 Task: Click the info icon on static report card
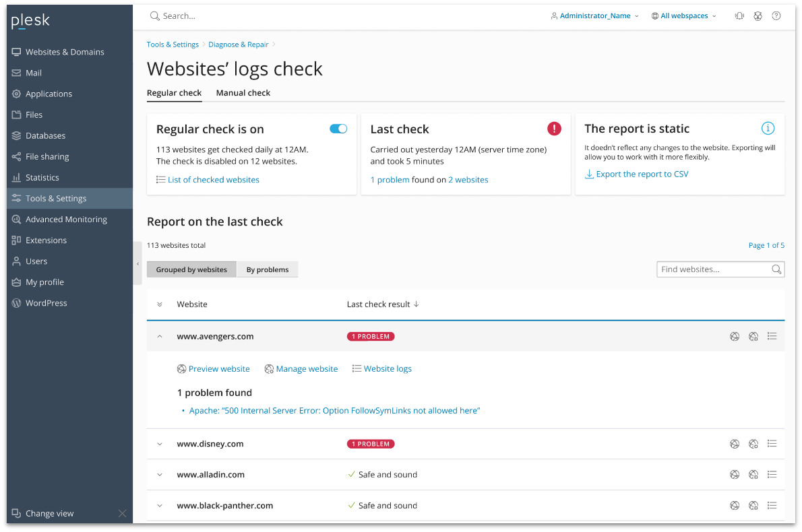tap(768, 129)
